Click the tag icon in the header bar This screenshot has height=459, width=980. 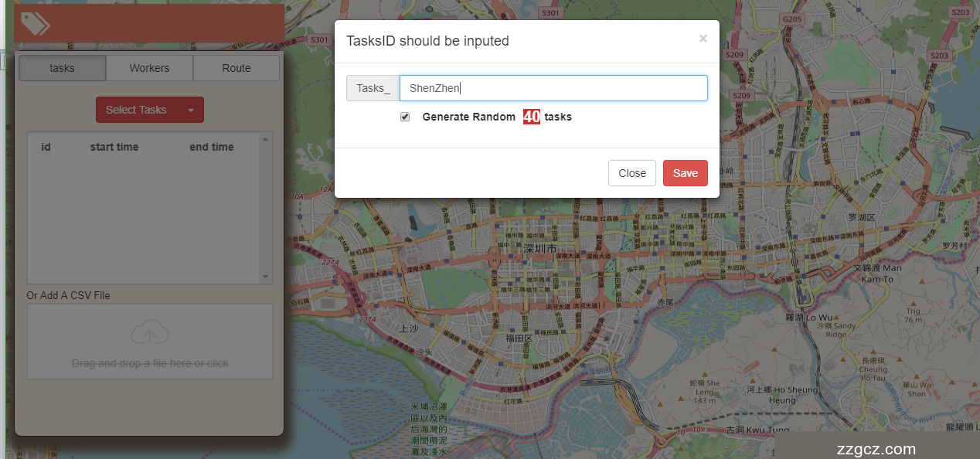(35, 24)
